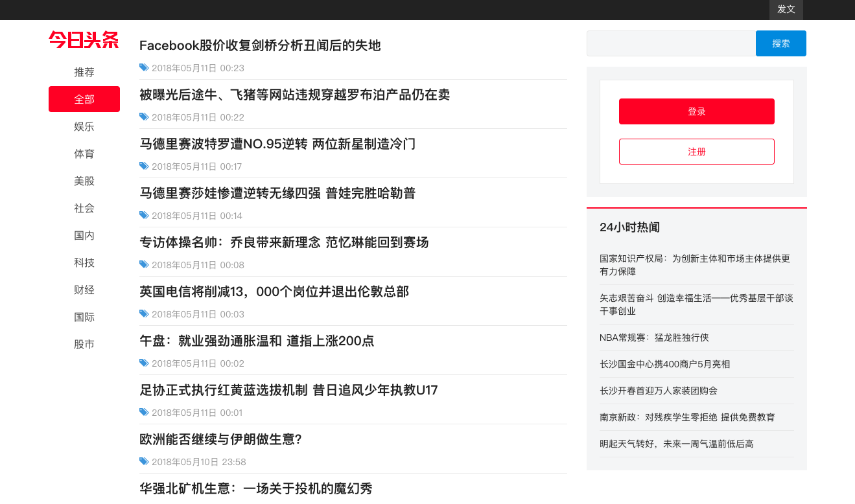
Task: Click the red 登录 button
Action: point(697,111)
